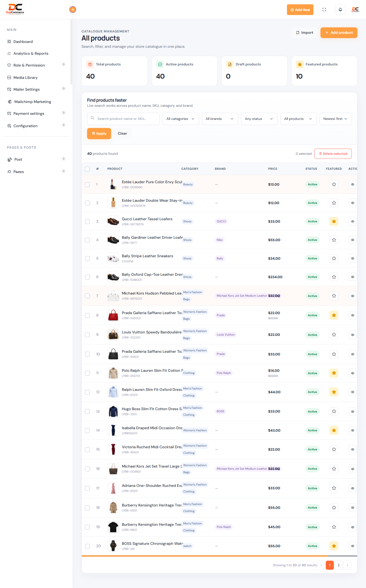Expand the Role & Permission submenu
Screen dimensions: 366x588
(64, 64)
